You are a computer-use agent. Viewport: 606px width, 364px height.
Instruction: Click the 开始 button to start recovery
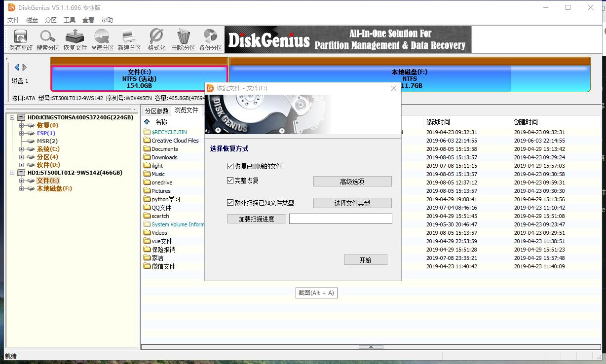point(366,260)
